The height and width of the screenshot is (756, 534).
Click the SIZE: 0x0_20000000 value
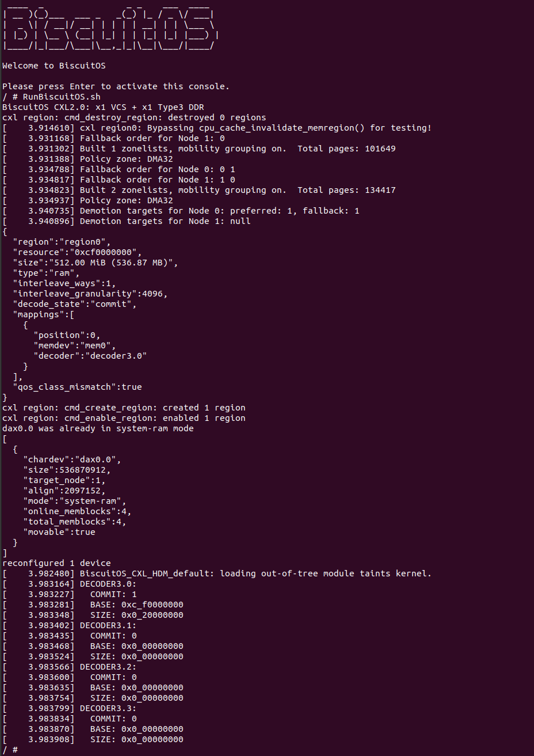click(x=136, y=615)
